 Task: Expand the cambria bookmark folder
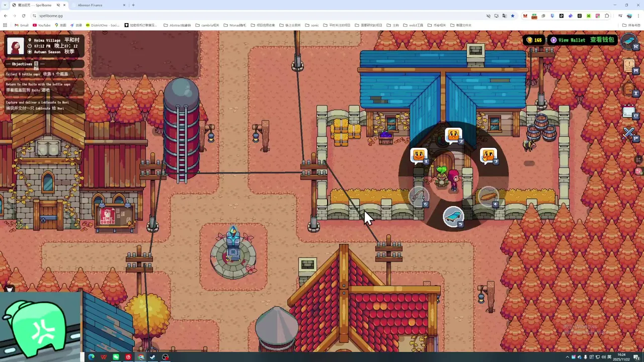click(x=207, y=25)
